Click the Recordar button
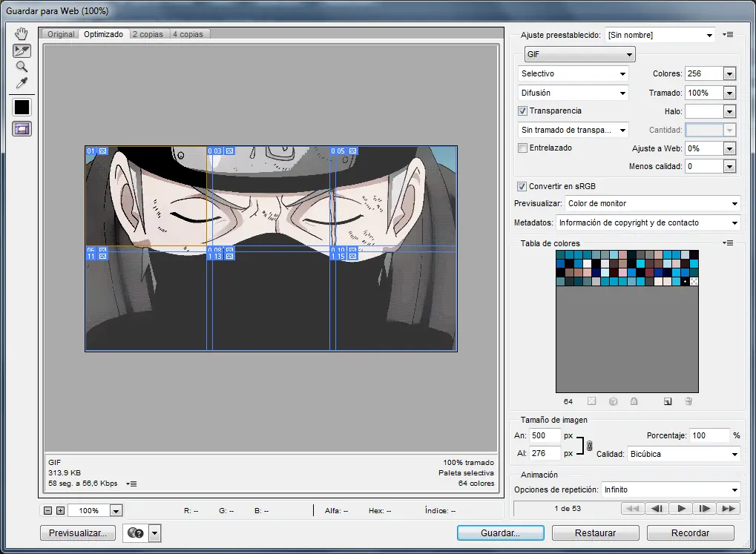The height and width of the screenshot is (554, 756). point(690,532)
